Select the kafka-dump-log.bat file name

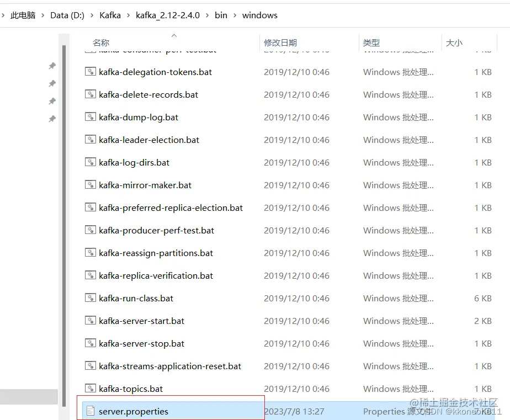[139, 117]
